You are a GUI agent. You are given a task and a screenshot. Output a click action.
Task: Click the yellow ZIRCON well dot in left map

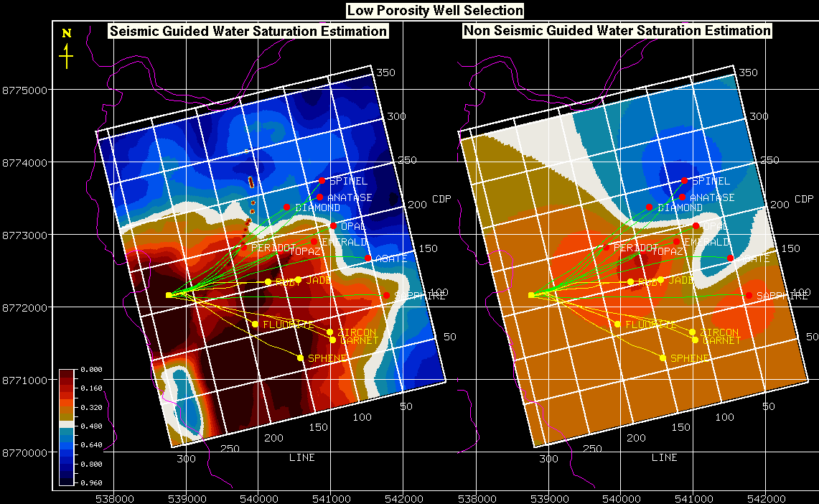click(329, 332)
